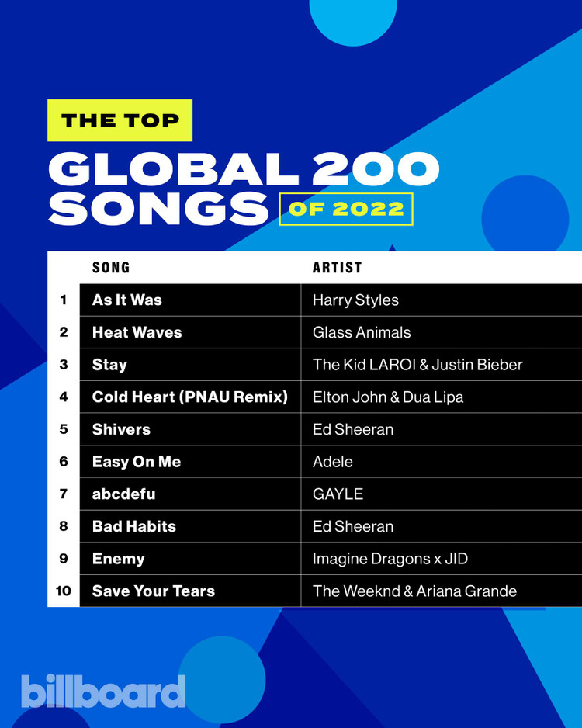Click the yellow 'THE TOP' label
Viewport: 582px width, 728px height.
(x=120, y=120)
